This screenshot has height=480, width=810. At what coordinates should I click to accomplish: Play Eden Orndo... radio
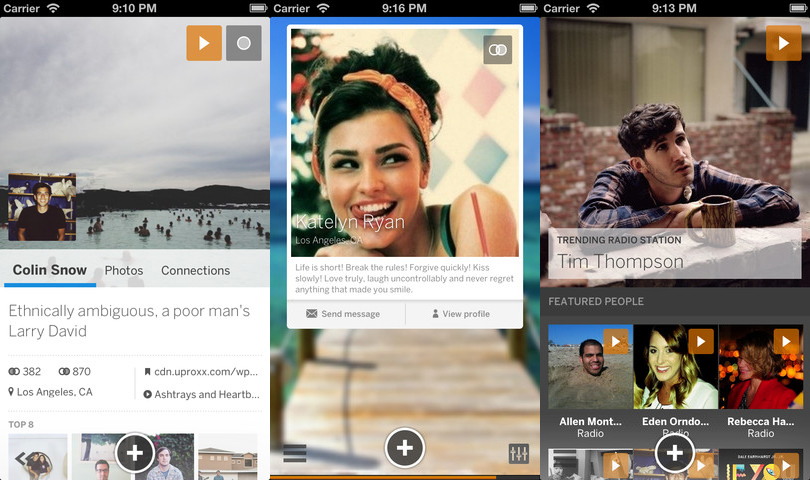click(701, 342)
